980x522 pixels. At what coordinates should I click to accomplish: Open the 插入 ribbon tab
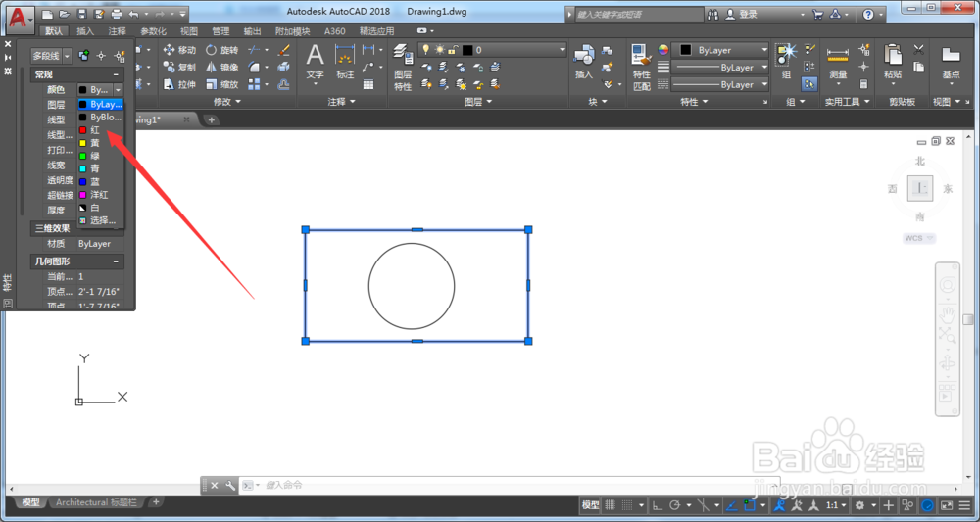tap(85, 31)
